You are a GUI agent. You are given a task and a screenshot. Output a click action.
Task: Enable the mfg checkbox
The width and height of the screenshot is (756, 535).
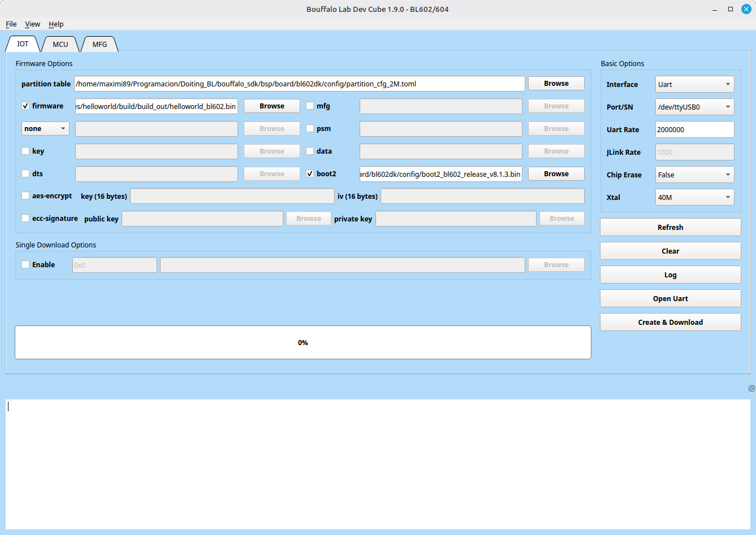pyautogui.click(x=310, y=106)
